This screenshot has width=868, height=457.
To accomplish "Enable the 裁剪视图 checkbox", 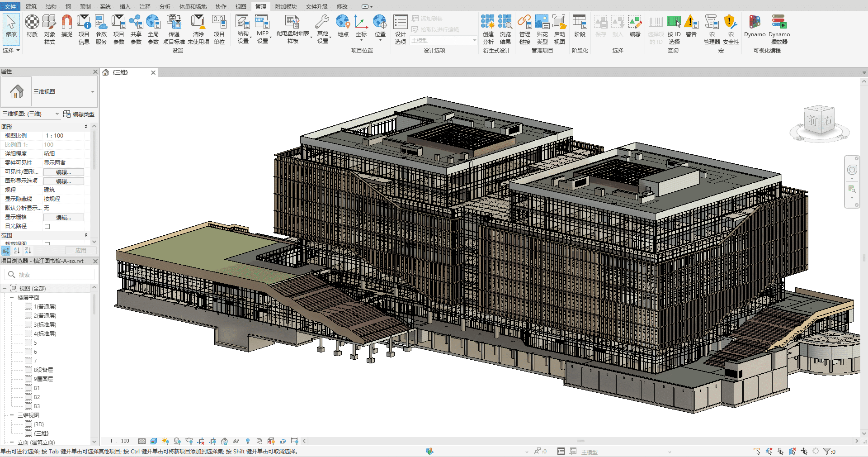I will 47,244.
